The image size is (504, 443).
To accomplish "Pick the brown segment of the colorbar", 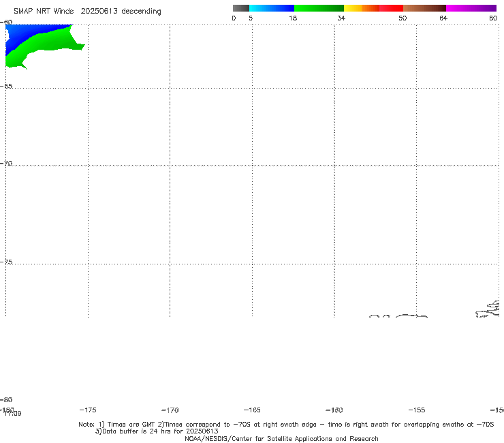I will [424, 8].
